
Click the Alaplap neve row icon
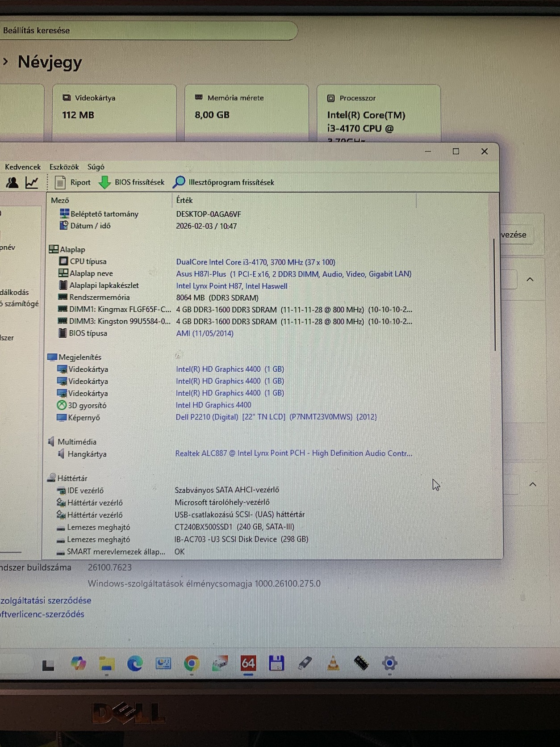(x=63, y=273)
